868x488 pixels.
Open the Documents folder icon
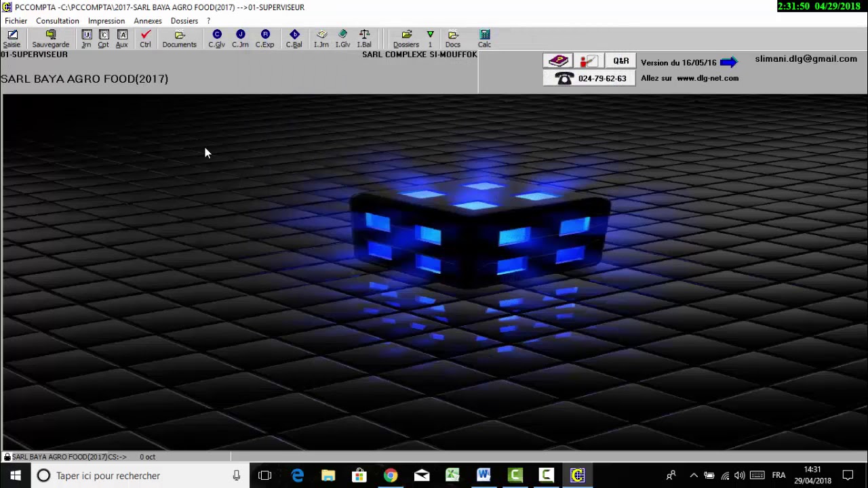(179, 39)
